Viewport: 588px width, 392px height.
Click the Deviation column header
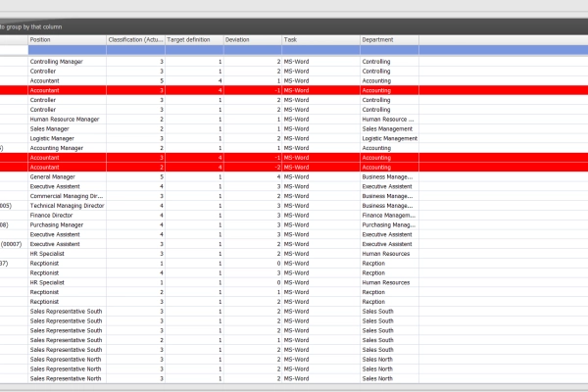coord(253,40)
